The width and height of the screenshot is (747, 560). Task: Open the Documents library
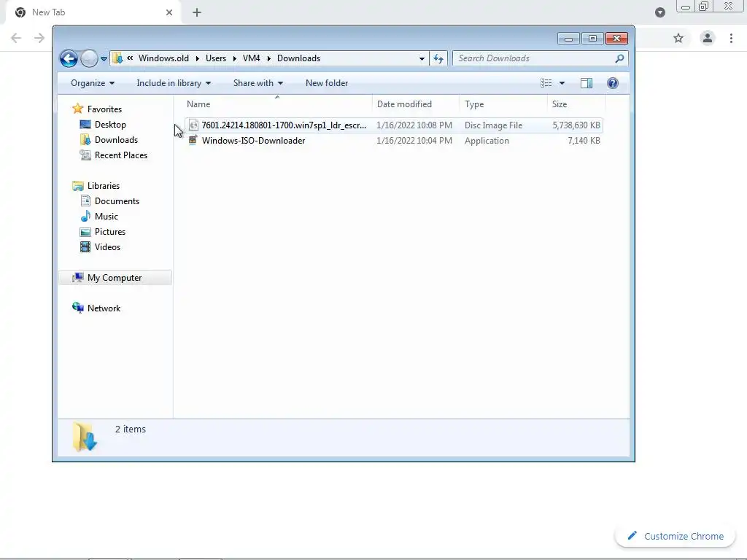117,201
